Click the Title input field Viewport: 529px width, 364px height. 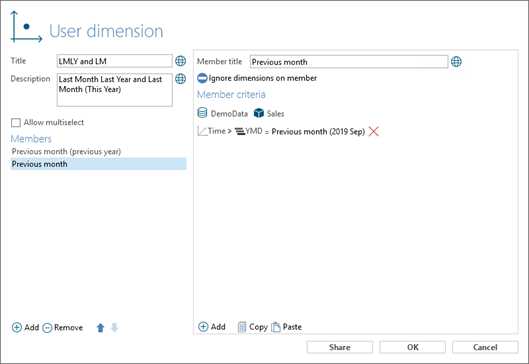[115, 61]
